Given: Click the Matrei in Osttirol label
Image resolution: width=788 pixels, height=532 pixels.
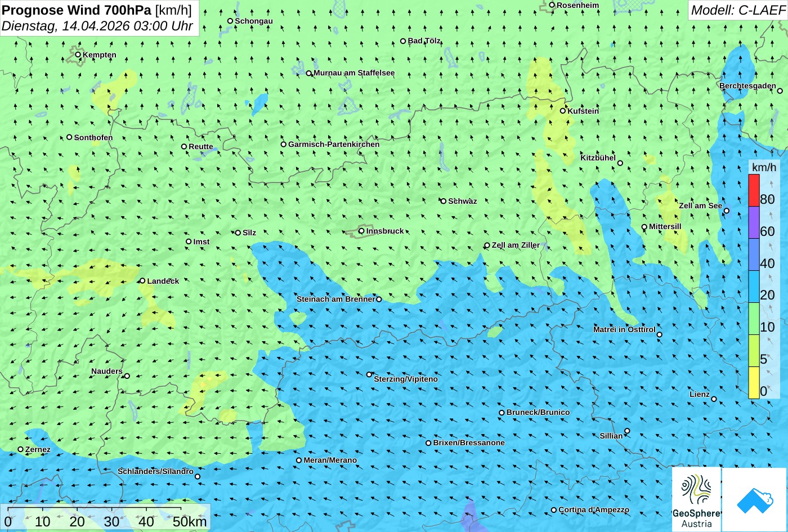Looking at the screenshot, I should point(624,329).
